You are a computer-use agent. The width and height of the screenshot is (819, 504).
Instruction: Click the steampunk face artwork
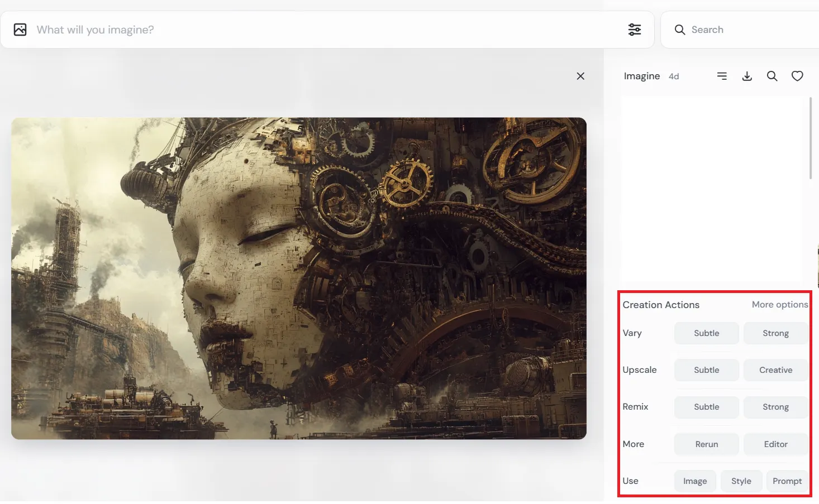coord(299,278)
